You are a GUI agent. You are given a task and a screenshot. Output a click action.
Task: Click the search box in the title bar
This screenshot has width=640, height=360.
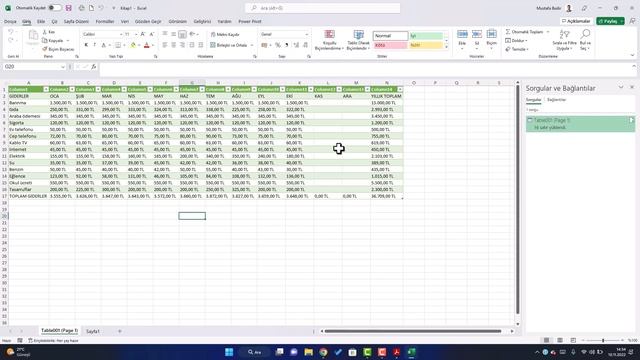point(322,8)
